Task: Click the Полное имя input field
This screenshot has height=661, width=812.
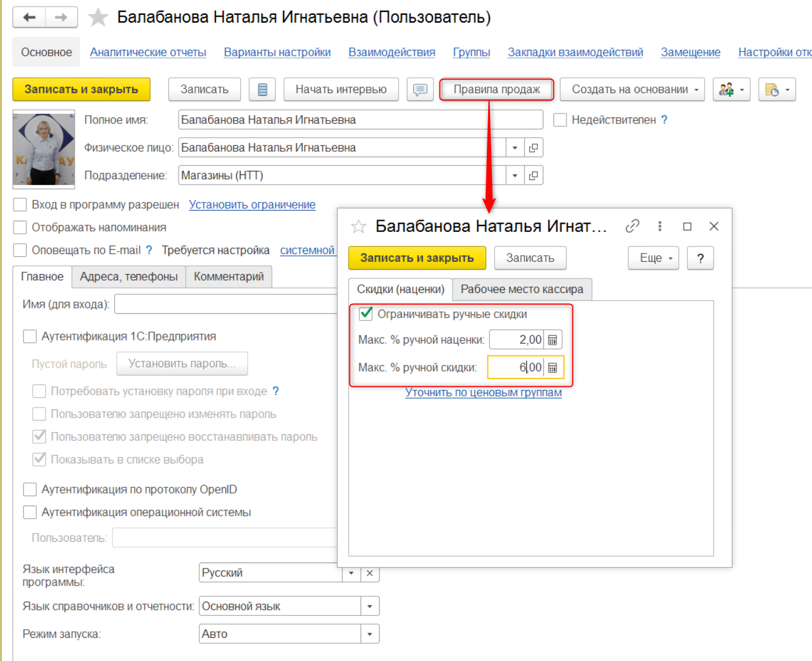Action: (360, 120)
